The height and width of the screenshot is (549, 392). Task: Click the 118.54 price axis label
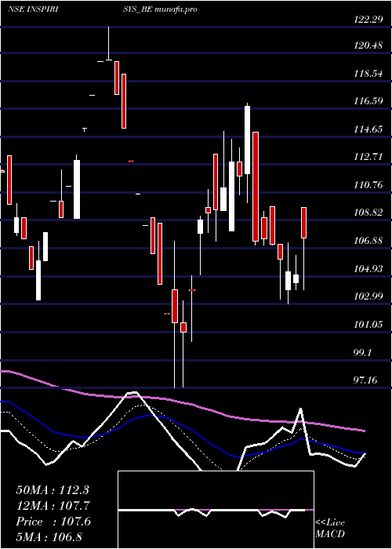368,74
